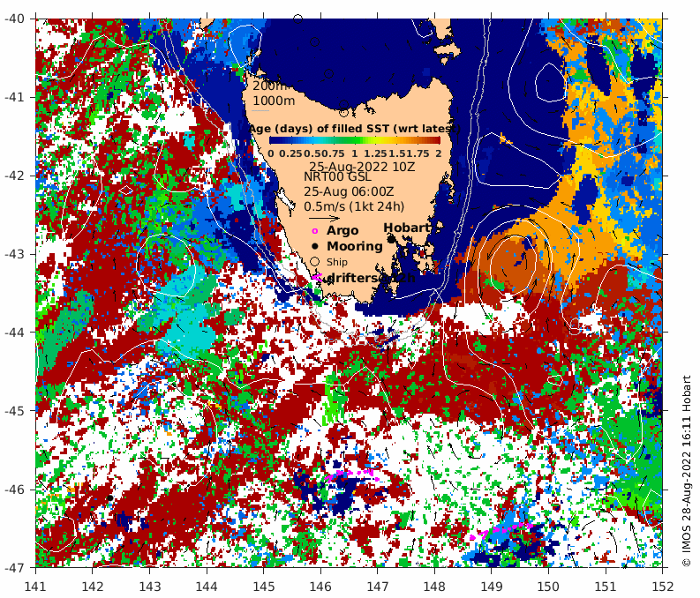Image resolution: width=700 pixels, height=598 pixels.
Task: Click the 'drifters@12h' legend label
Action: [x=371, y=278]
